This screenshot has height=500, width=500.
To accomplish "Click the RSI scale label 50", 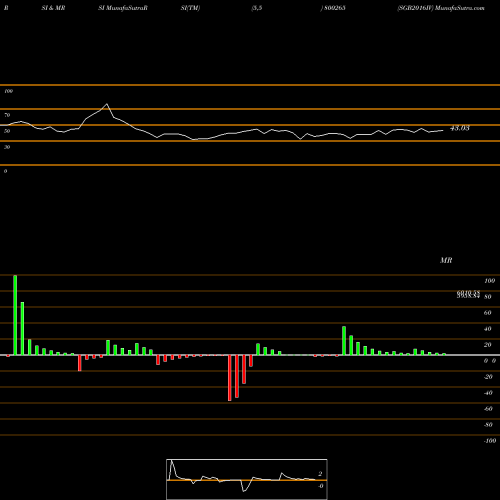I will tap(7, 131).
